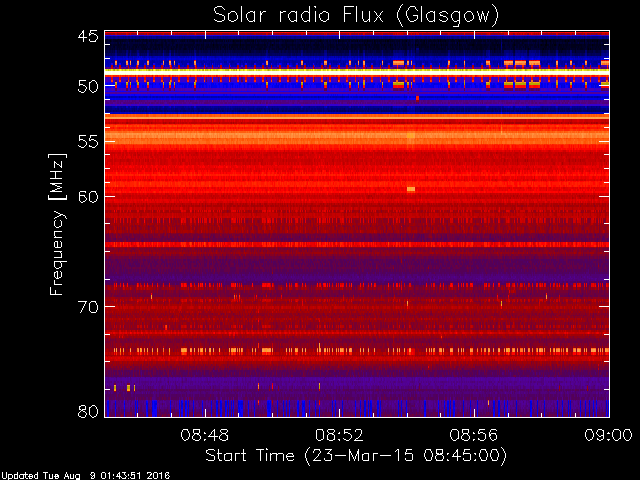Click the 80 MHz frequency axis label

(88, 411)
